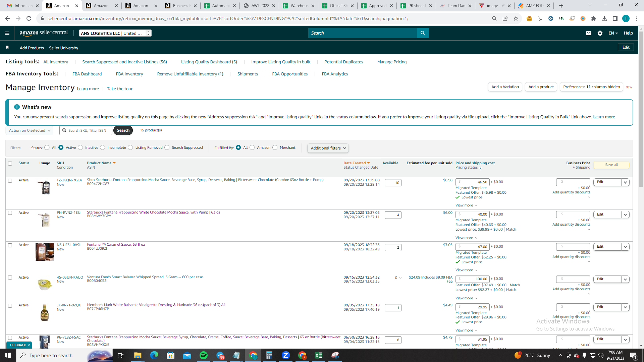Click the bookmark flag icon
Screen dimensions: 644x362
(x=7, y=47)
